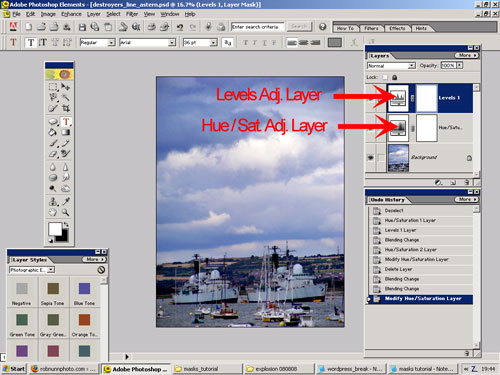Select the Hand tool
Viewport: 500px width, 375px height.
pyautogui.click(x=53, y=212)
